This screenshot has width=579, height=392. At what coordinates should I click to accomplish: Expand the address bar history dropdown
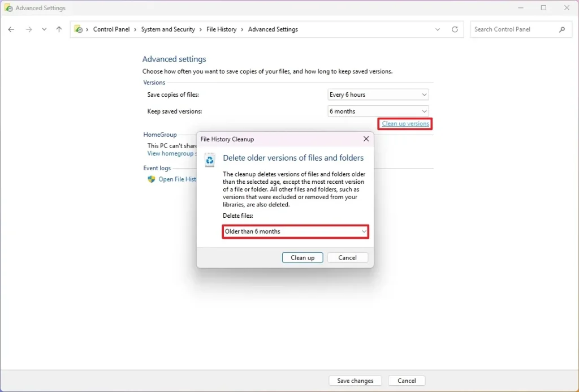coord(438,29)
